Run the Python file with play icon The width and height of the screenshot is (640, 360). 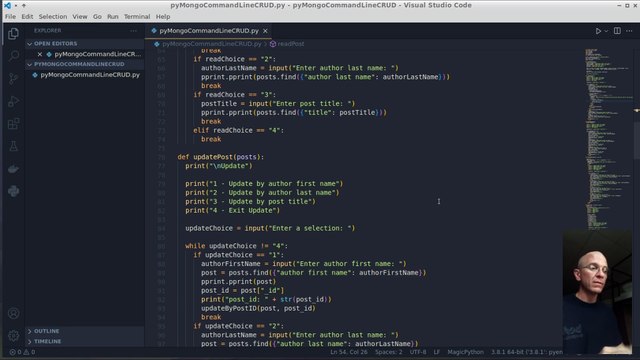pyautogui.click(x=598, y=31)
